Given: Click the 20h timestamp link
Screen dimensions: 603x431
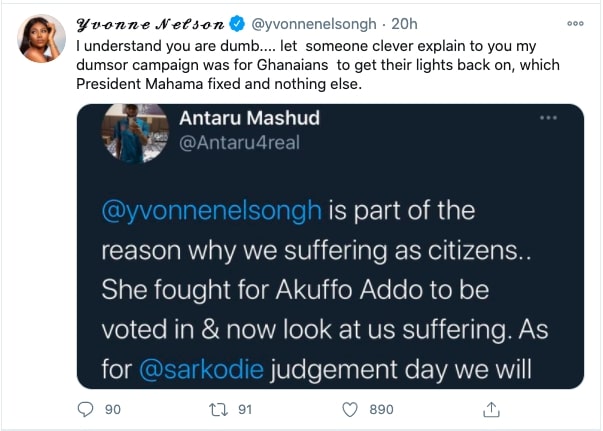Looking at the screenshot, I should click(404, 24).
